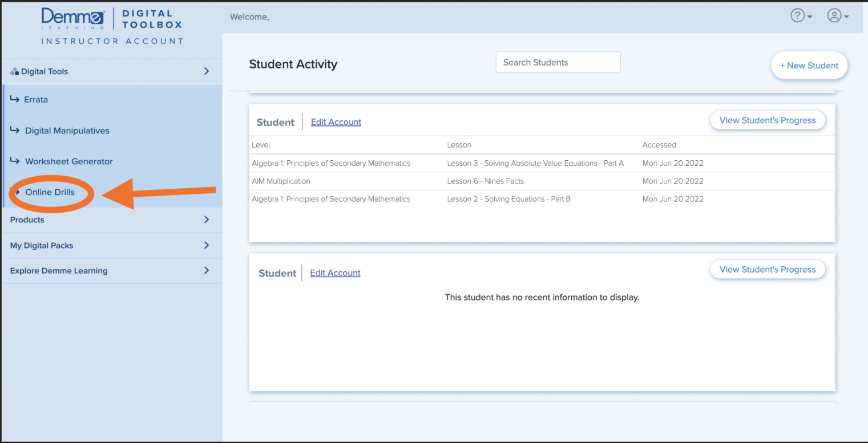The height and width of the screenshot is (443, 868).
Task: Expand the My Digital Packs section
Action: pyautogui.click(x=207, y=245)
